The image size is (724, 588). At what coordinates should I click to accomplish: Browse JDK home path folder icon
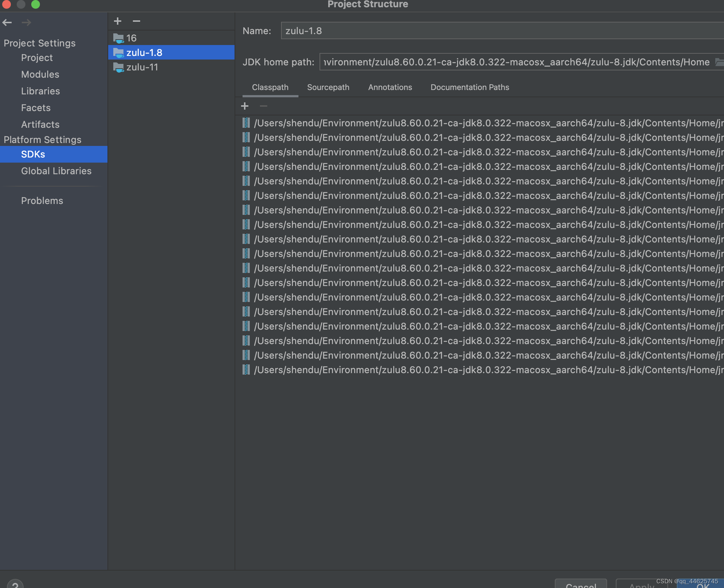click(719, 62)
